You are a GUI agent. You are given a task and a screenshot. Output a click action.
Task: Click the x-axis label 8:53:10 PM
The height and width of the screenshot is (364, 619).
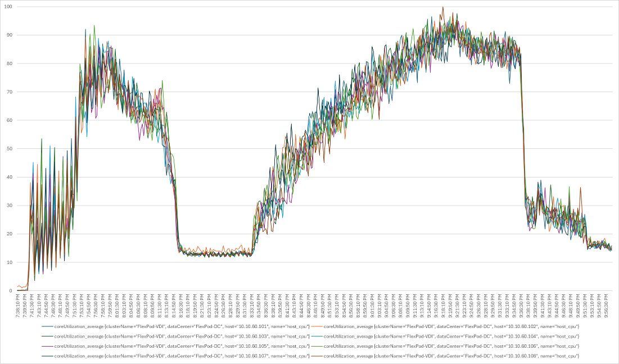336,304
